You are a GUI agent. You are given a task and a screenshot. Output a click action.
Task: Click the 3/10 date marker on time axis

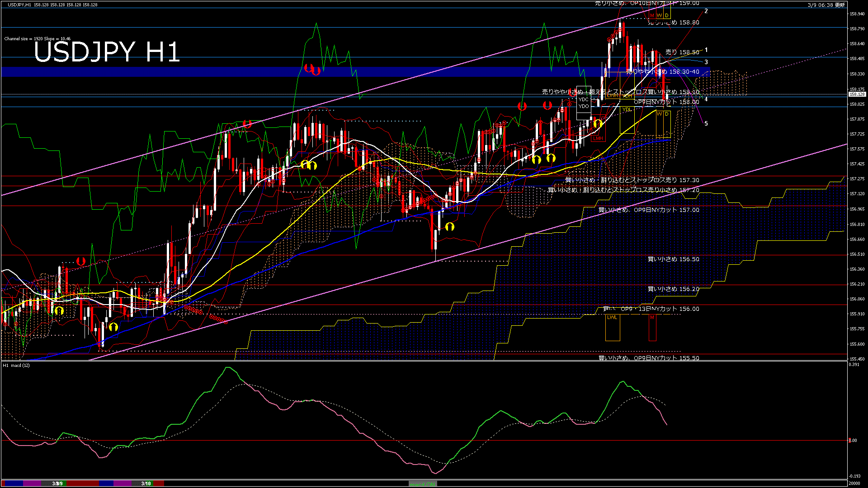[146, 483]
